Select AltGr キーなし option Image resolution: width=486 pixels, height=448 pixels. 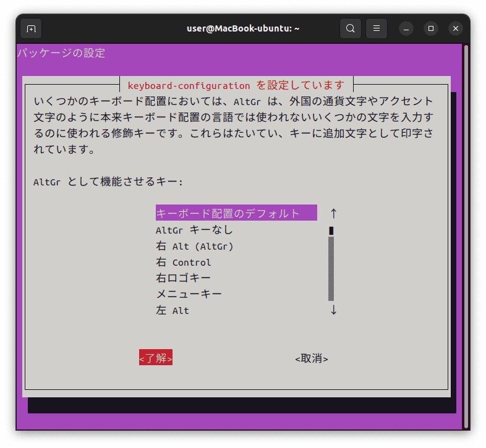tap(194, 230)
